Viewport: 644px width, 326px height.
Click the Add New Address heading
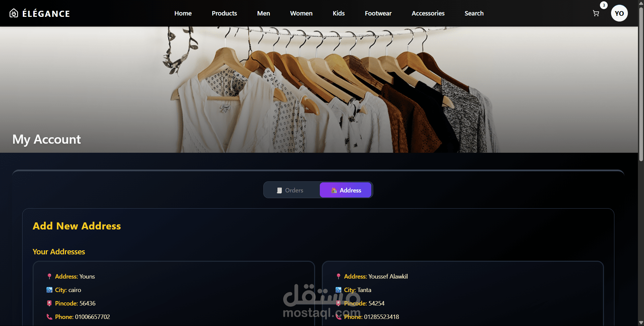tap(77, 226)
